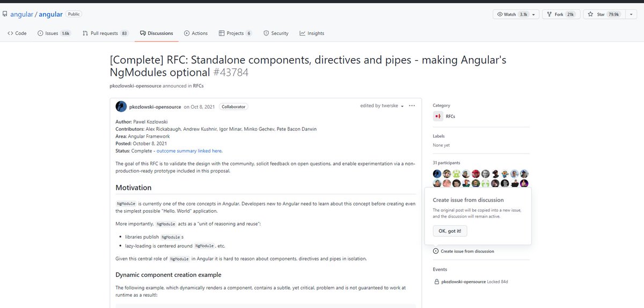644x308 pixels.
Task: Click 'Create issue from discussion' link
Action: [467, 251]
